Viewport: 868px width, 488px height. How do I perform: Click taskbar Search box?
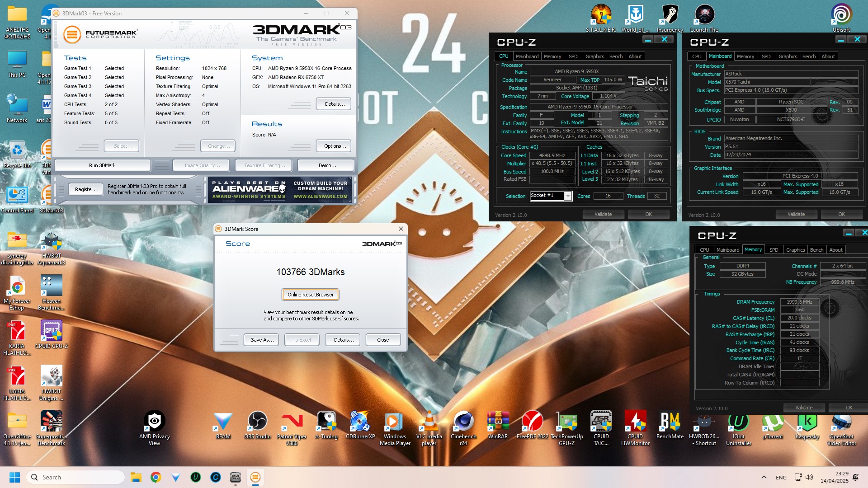click(x=75, y=477)
